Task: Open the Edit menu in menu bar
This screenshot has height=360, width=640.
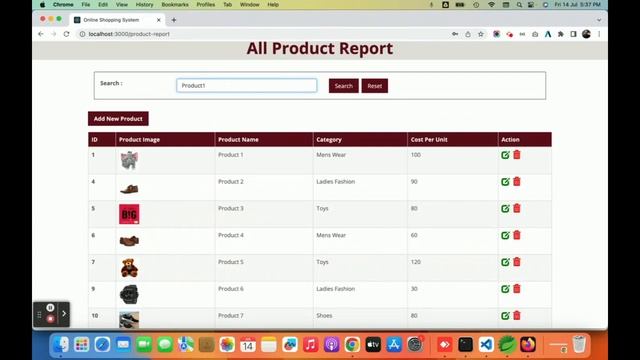Action: pyautogui.click(x=103, y=4)
